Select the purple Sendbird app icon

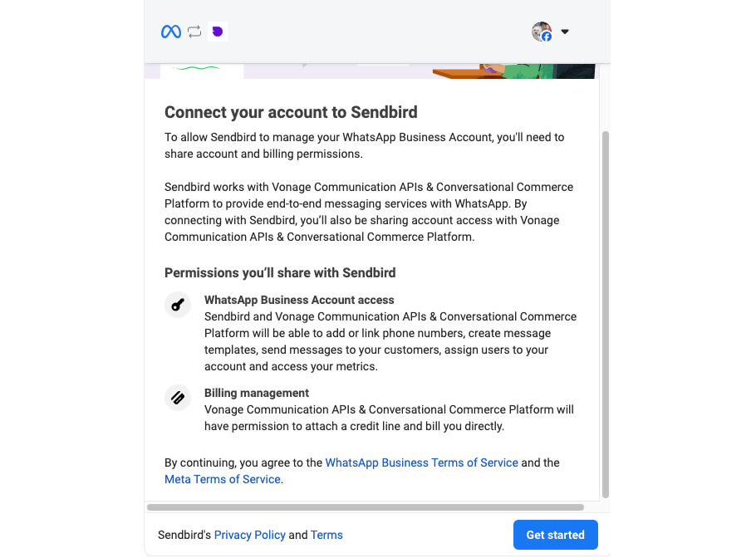coord(218,32)
